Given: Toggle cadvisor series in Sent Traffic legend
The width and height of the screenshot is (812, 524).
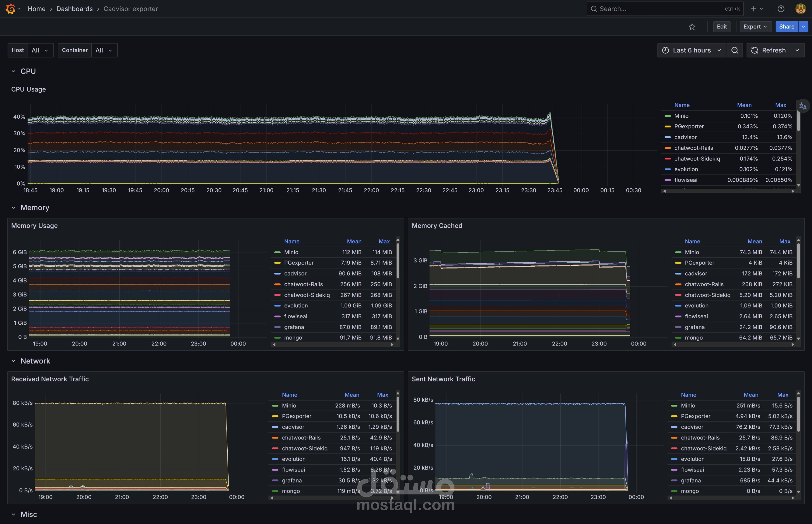Looking at the screenshot, I should (692, 427).
